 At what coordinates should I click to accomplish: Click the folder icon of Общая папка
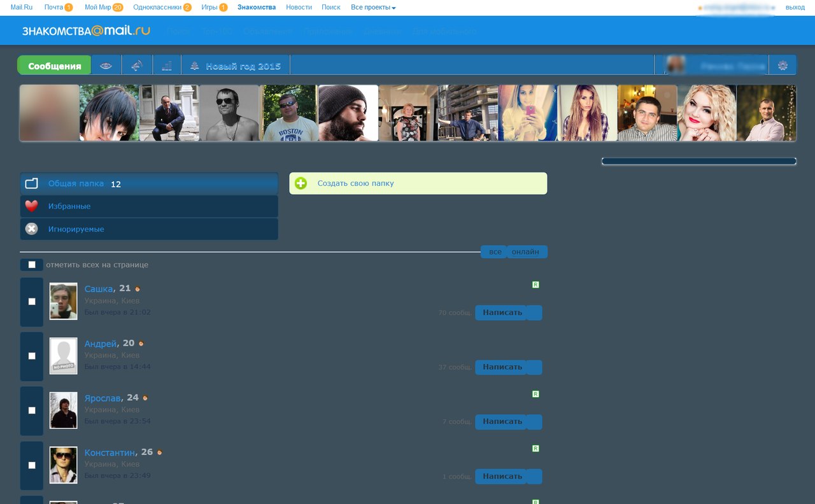[32, 183]
